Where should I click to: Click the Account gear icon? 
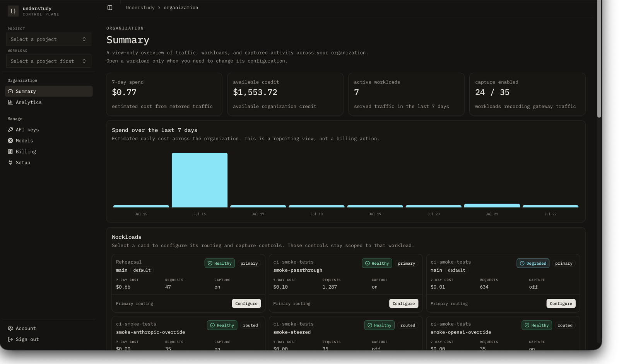(x=10, y=328)
